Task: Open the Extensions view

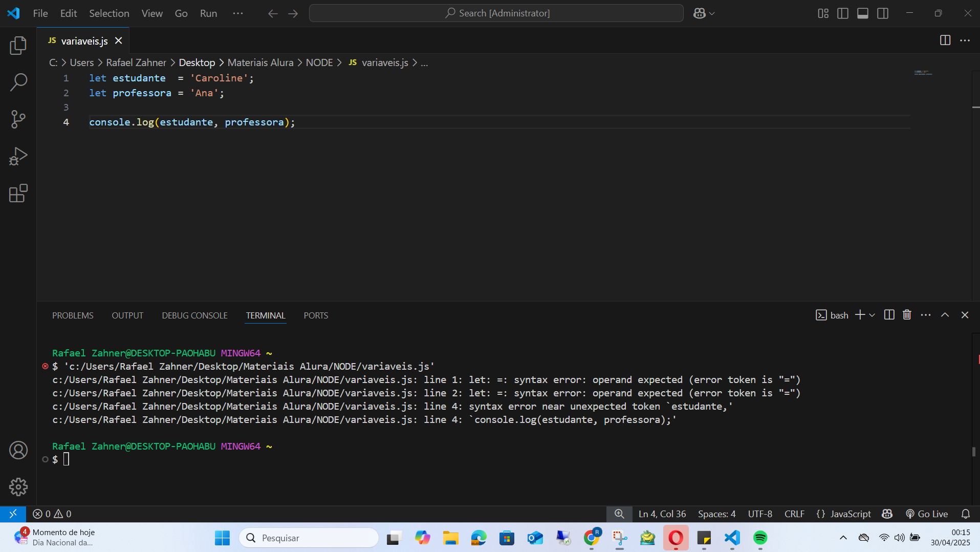Action: [18, 193]
